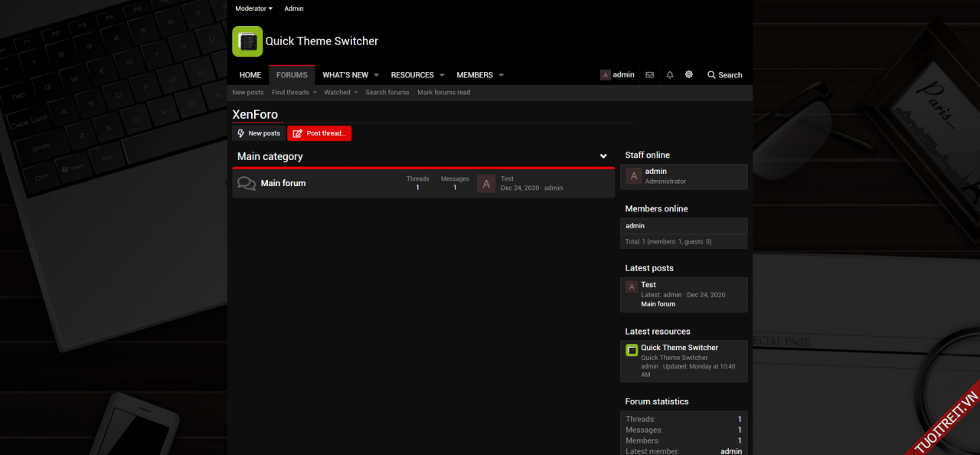The image size is (980, 455).
Task: Open the What's New dropdown arrow
Action: (376, 75)
